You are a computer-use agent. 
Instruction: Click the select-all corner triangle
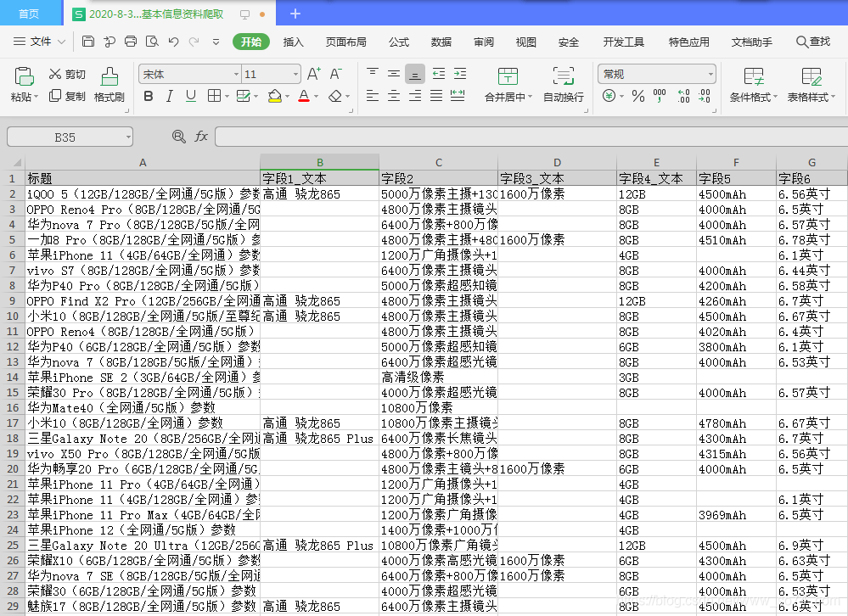coord(17,162)
